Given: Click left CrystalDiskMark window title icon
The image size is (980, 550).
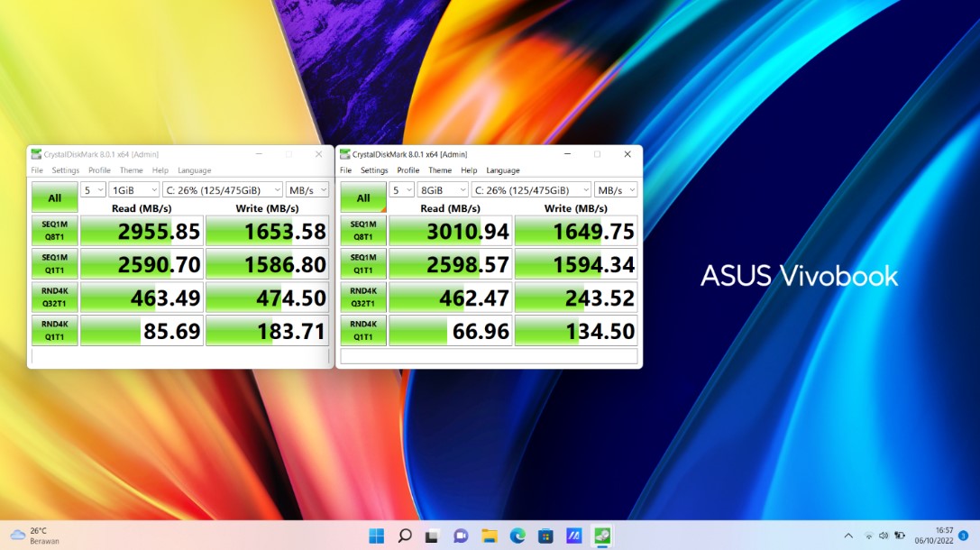Looking at the screenshot, I should pyautogui.click(x=36, y=154).
